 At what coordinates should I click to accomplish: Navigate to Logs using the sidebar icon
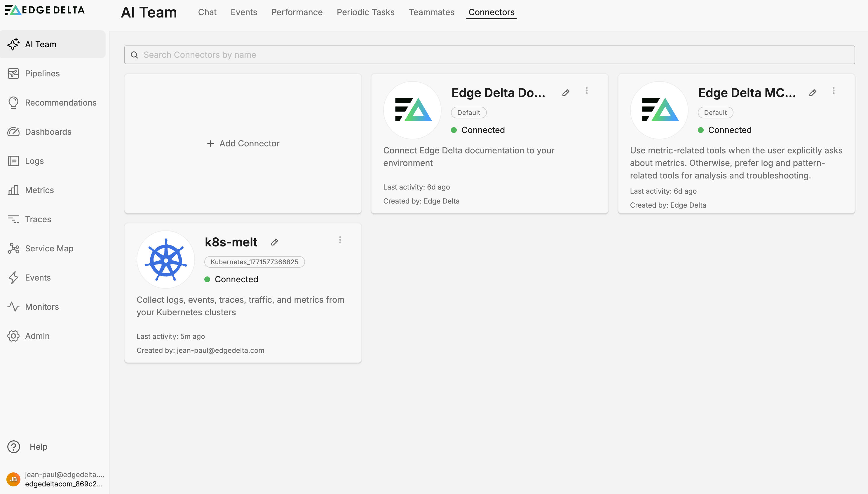[x=13, y=161]
